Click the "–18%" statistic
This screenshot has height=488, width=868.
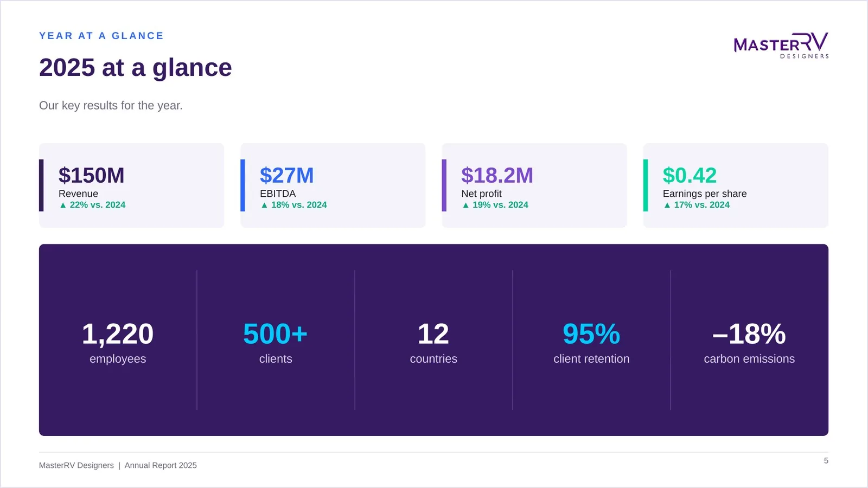[749, 334]
